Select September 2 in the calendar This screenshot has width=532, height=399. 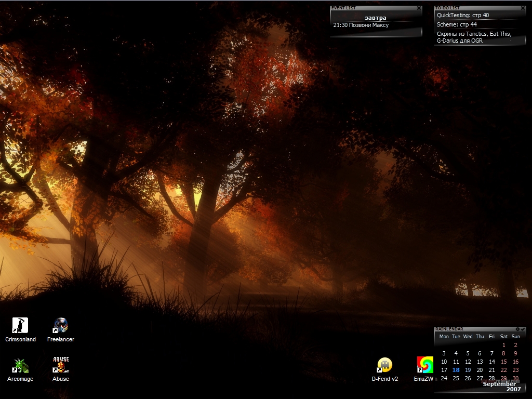516,345
